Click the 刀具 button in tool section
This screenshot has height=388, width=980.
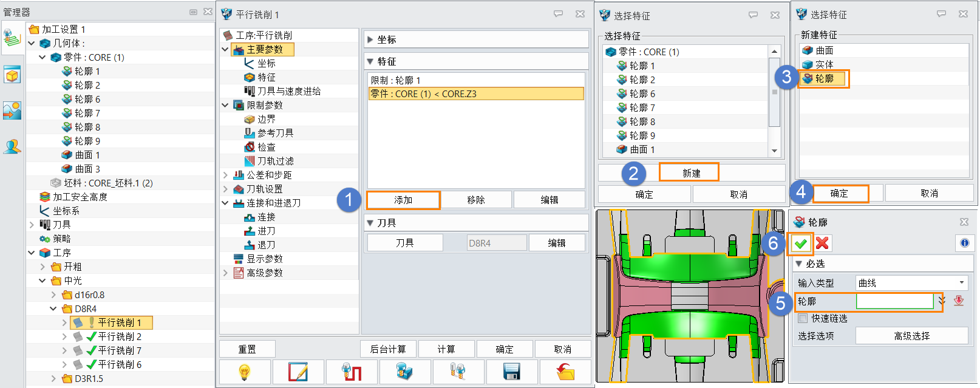[x=405, y=243]
